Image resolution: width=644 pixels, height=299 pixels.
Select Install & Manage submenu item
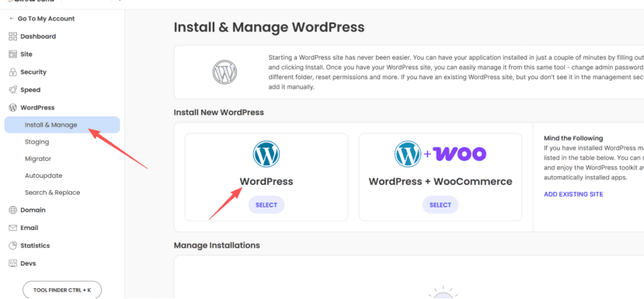(x=62, y=125)
